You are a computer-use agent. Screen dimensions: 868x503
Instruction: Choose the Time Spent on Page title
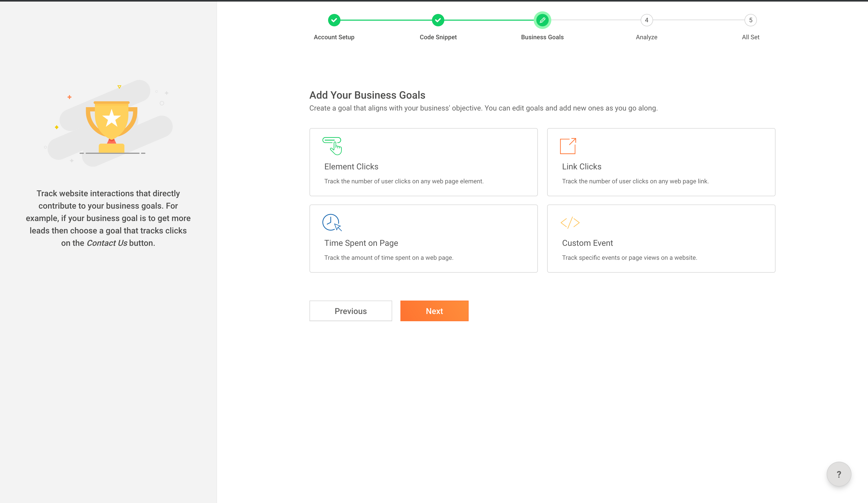tap(361, 243)
